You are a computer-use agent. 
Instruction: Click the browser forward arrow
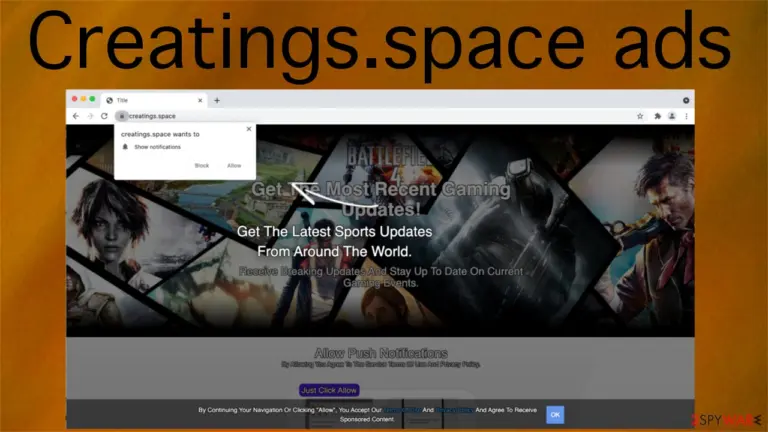[90, 116]
